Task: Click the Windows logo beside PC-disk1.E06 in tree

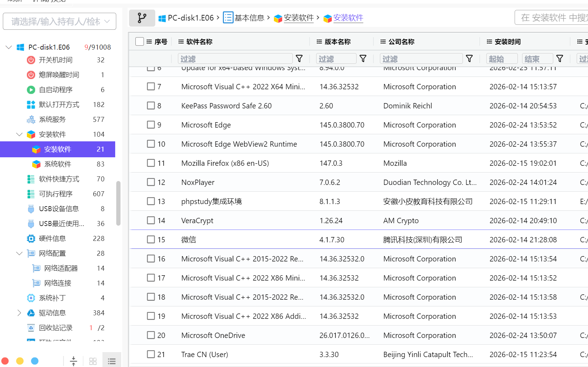Action: tap(21, 47)
